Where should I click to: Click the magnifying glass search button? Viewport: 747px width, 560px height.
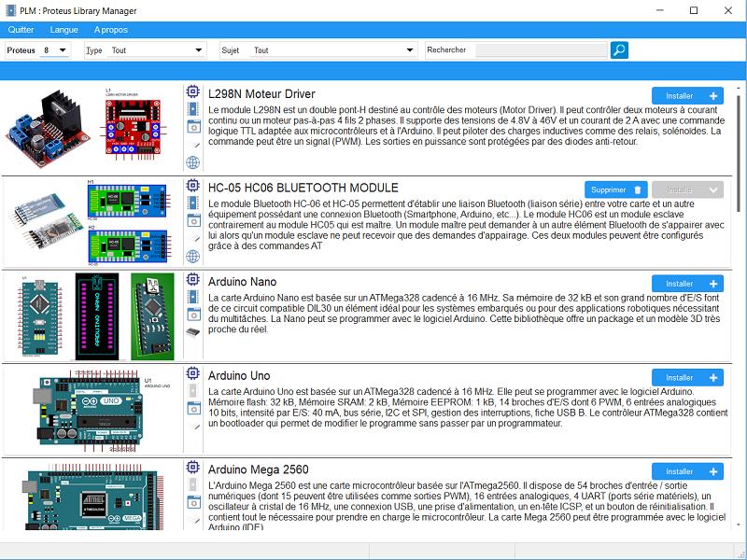click(x=619, y=50)
